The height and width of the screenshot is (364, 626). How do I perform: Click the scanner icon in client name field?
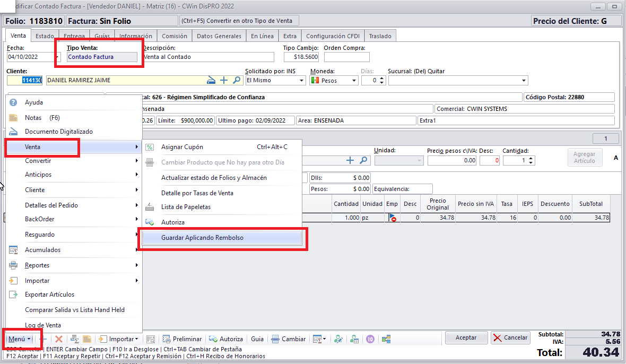[x=211, y=80]
